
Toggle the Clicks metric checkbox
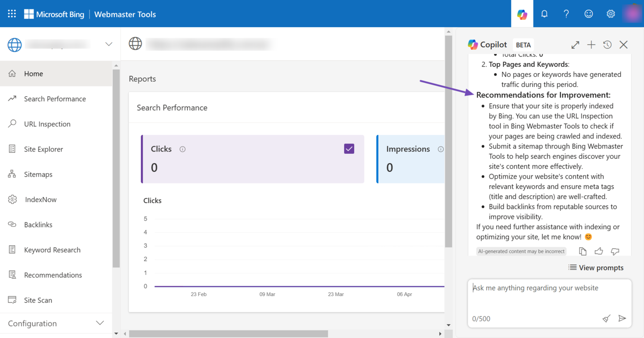pyautogui.click(x=349, y=149)
